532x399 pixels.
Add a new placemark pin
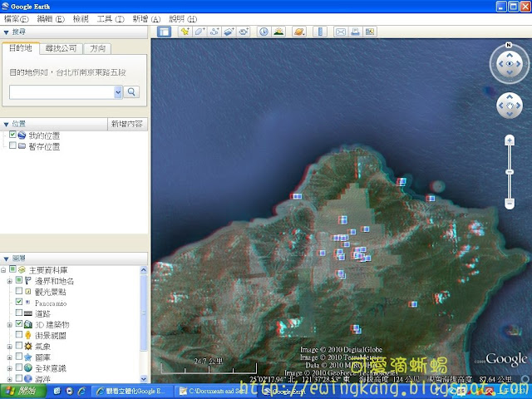pos(185,32)
